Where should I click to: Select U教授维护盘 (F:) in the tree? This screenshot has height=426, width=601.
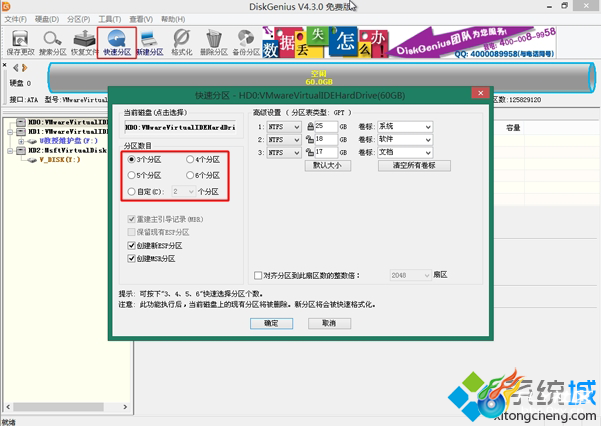pos(68,141)
